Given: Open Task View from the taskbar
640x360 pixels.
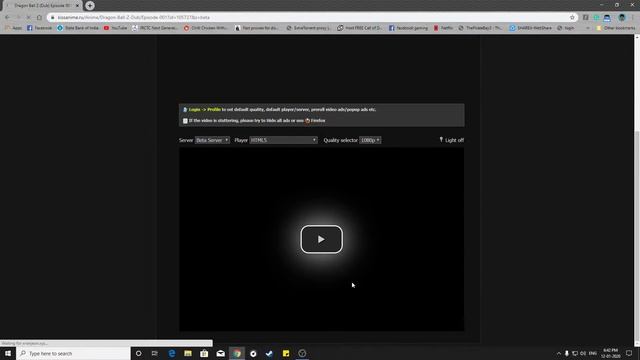Looking at the screenshot, I should [155, 353].
